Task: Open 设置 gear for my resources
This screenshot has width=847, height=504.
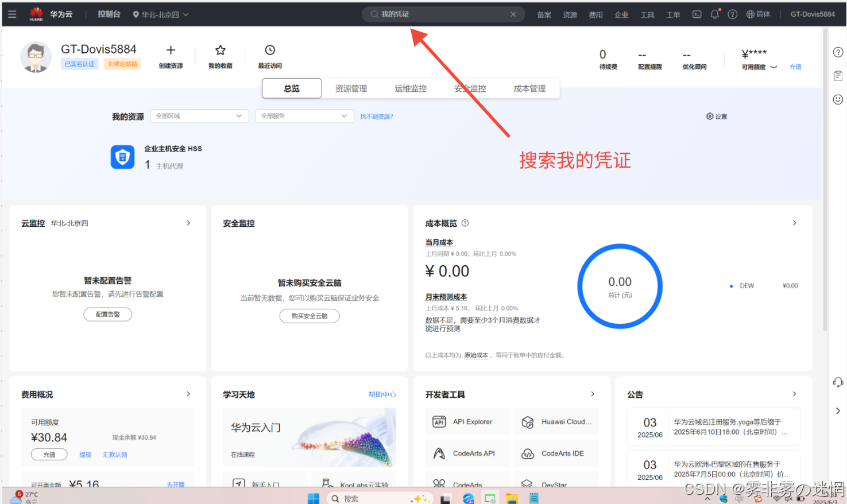Action: point(717,117)
